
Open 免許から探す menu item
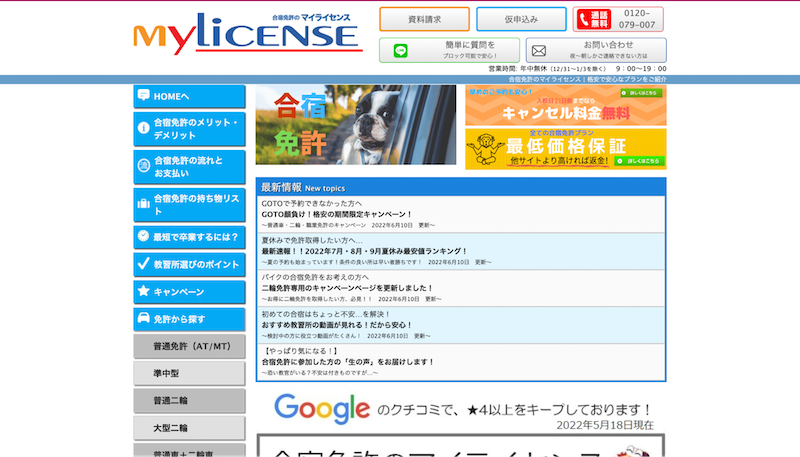189,319
